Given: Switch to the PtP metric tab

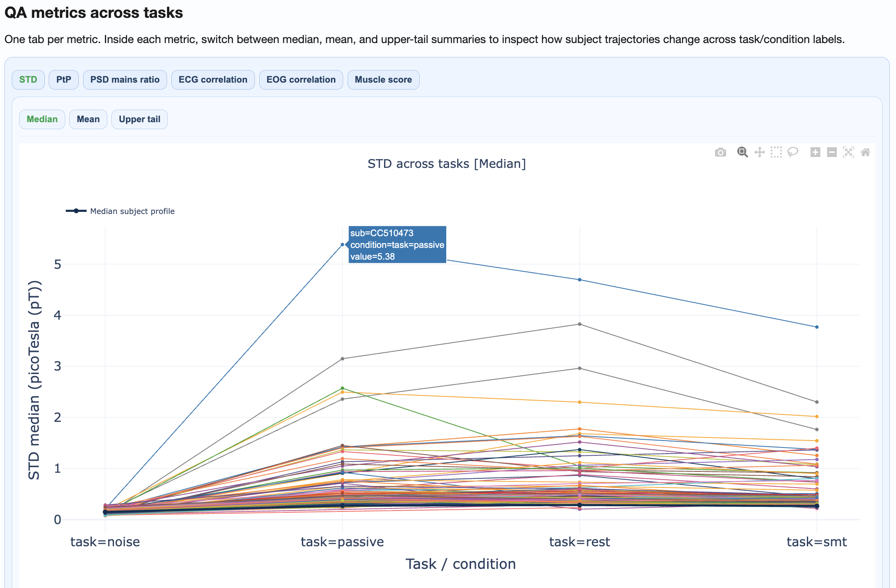Looking at the screenshot, I should click(64, 80).
